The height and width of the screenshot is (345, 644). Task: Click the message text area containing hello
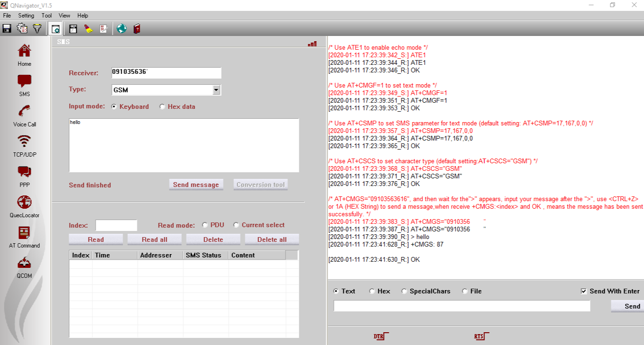pos(184,145)
